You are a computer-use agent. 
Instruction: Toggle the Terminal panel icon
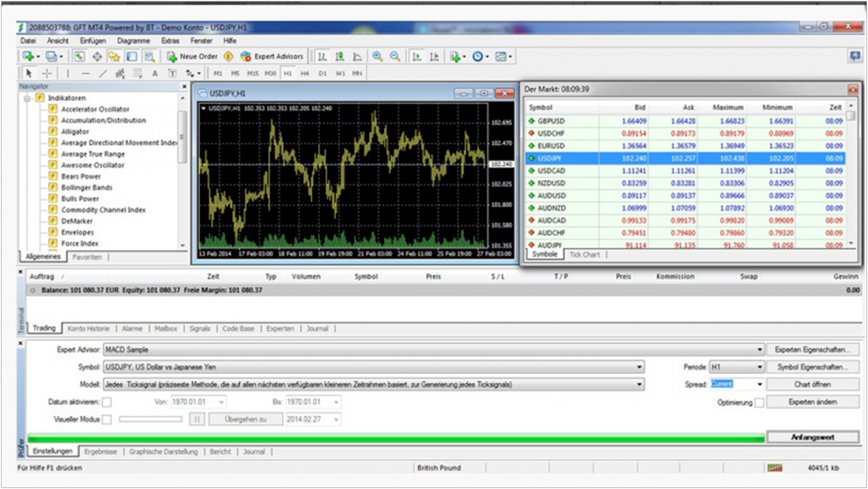click(131, 57)
